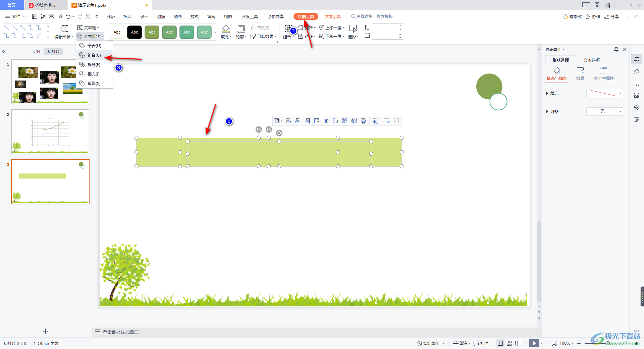Viewport: 644px width, 349px height.
Task: Click the shape Fill (填充) bucket icon
Action: pyautogui.click(x=226, y=29)
